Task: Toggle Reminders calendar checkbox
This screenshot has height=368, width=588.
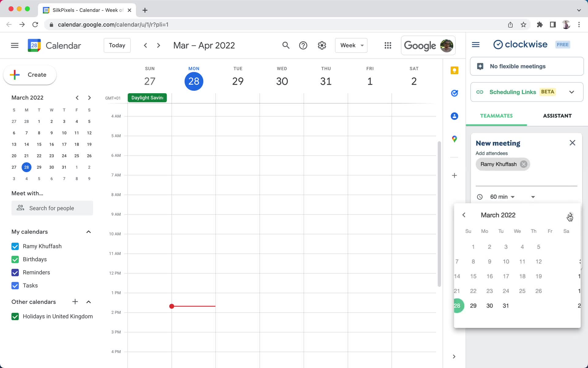Action: (15, 272)
